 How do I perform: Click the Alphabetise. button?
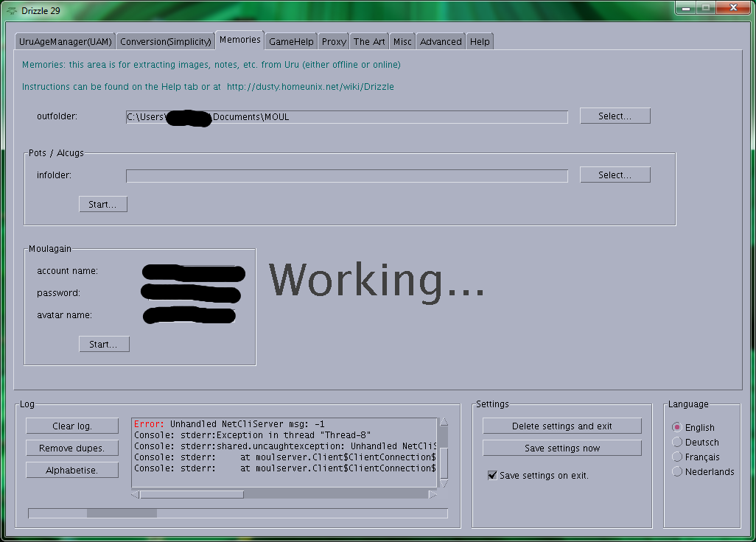point(71,471)
